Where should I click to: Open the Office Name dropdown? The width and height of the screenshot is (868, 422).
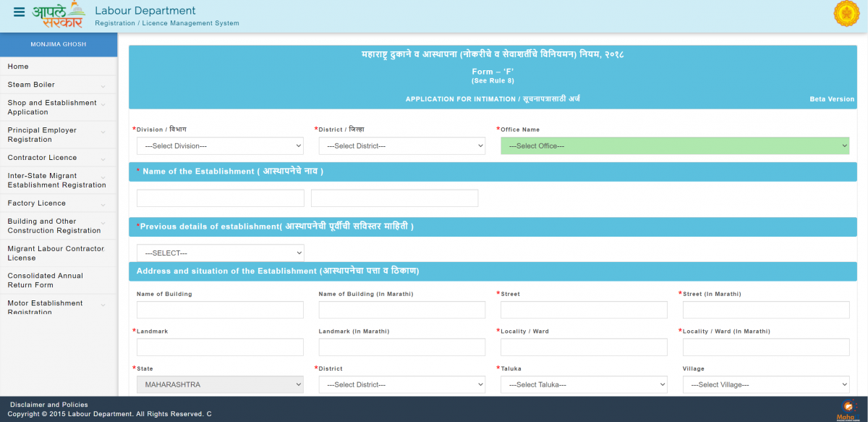point(676,145)
